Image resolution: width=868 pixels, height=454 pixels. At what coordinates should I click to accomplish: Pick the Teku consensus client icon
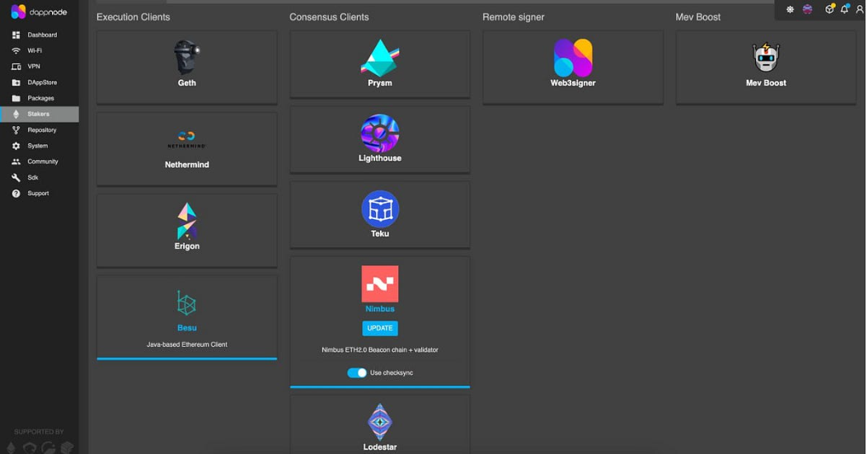379,209
